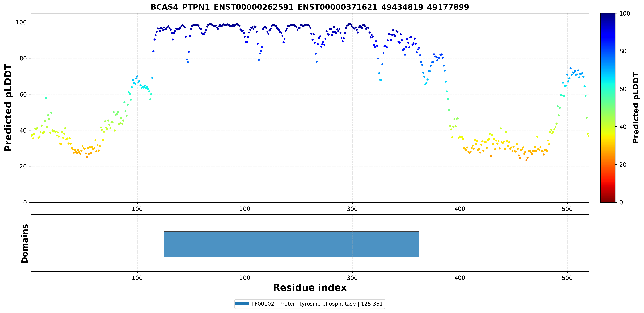The image size is (644, 313).
Task: Click the Domains y-axis label
Action: (x=25, y=243)
